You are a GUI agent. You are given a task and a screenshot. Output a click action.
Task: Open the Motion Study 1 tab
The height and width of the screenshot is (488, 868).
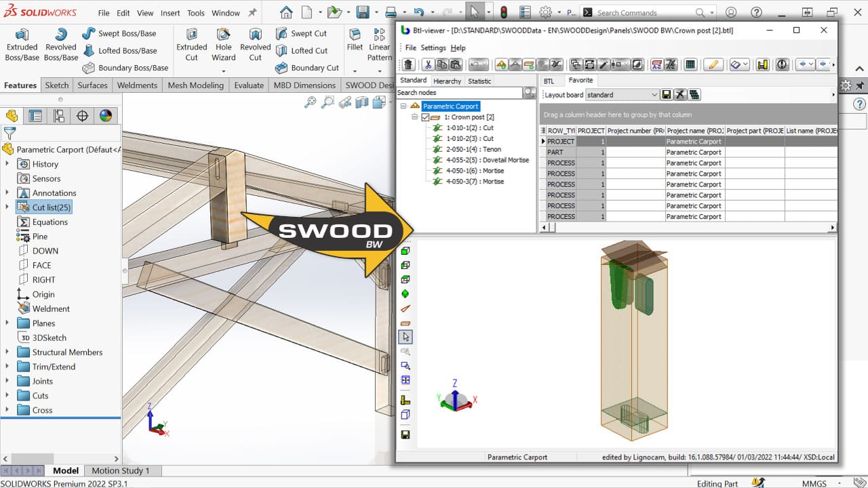[x=121, y=470]
